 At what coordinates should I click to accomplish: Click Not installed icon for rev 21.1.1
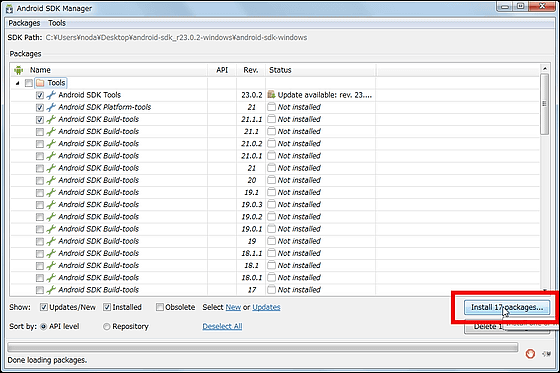[271, 119]
